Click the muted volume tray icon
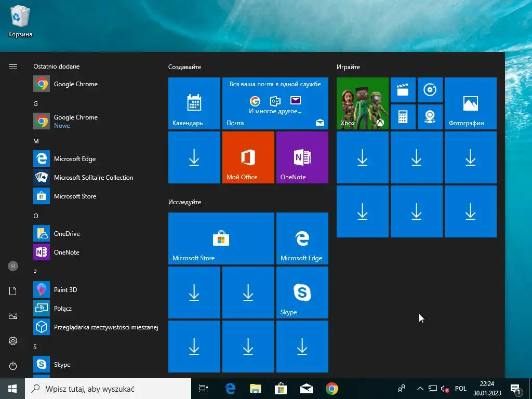532x399 pixels. [x=445, y=389]
